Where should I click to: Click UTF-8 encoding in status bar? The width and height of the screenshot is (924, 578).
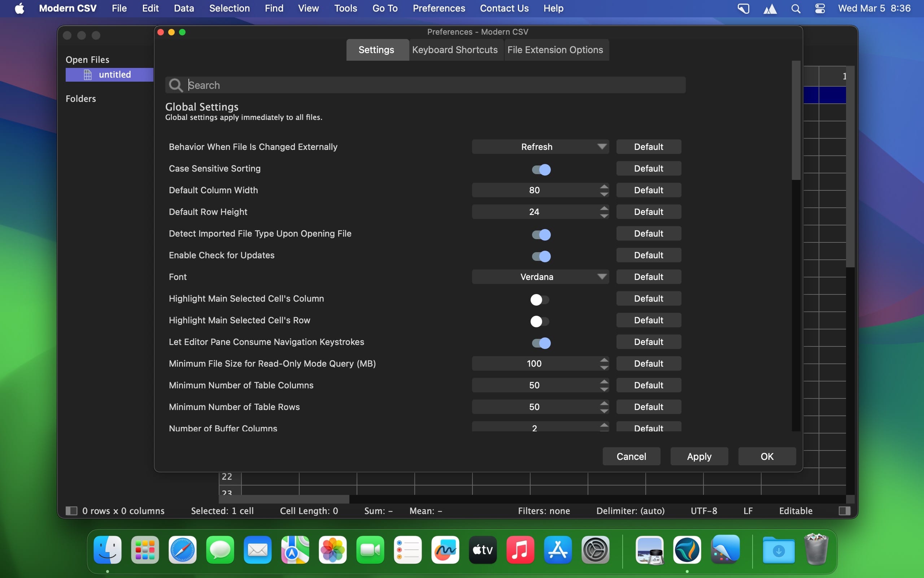(x=704, y=511)
